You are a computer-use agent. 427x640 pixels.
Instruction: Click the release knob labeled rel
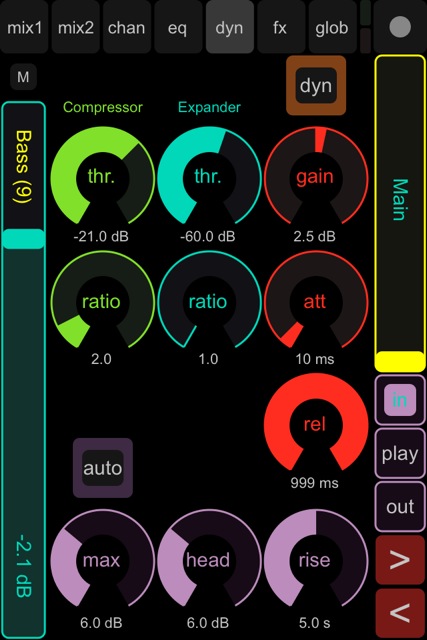(x=315, y=424)
